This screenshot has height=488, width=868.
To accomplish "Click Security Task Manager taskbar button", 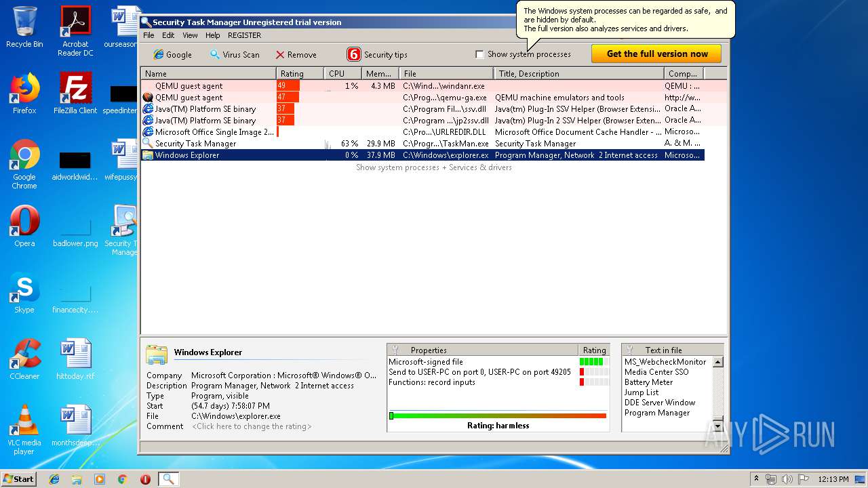I will 168,479.
